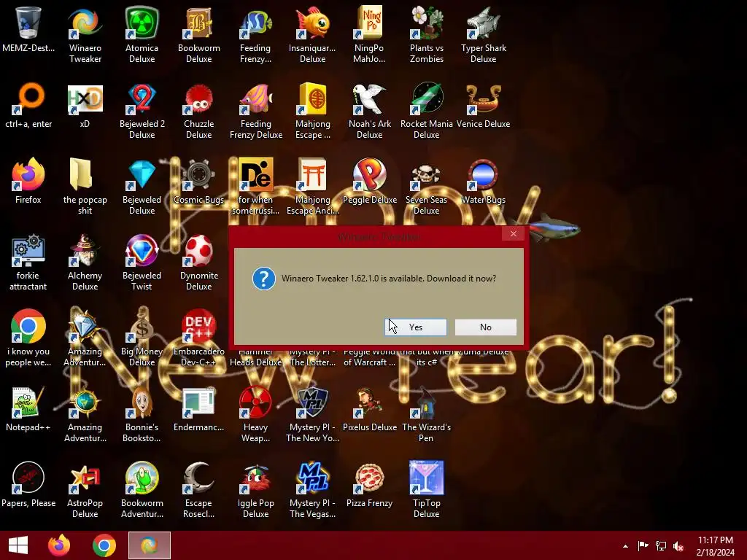Open the muted volume tray icon
The width and height of the screenshot is (747, 560).
679,546
